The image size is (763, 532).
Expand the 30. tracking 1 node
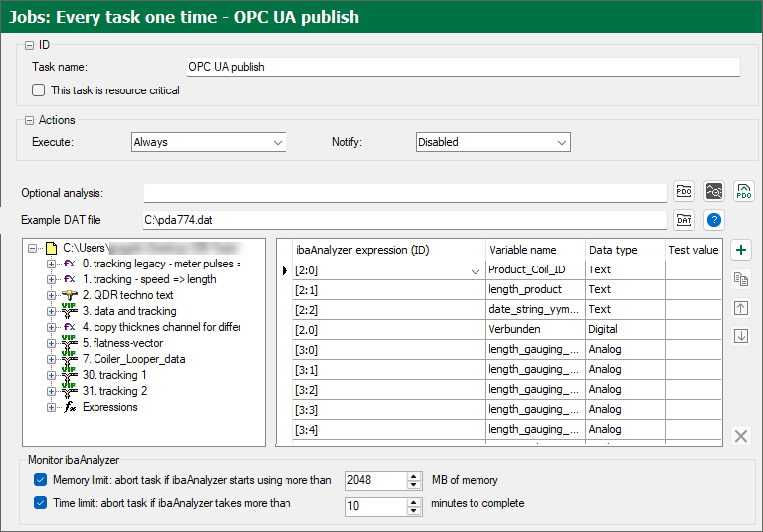point(51,376)
